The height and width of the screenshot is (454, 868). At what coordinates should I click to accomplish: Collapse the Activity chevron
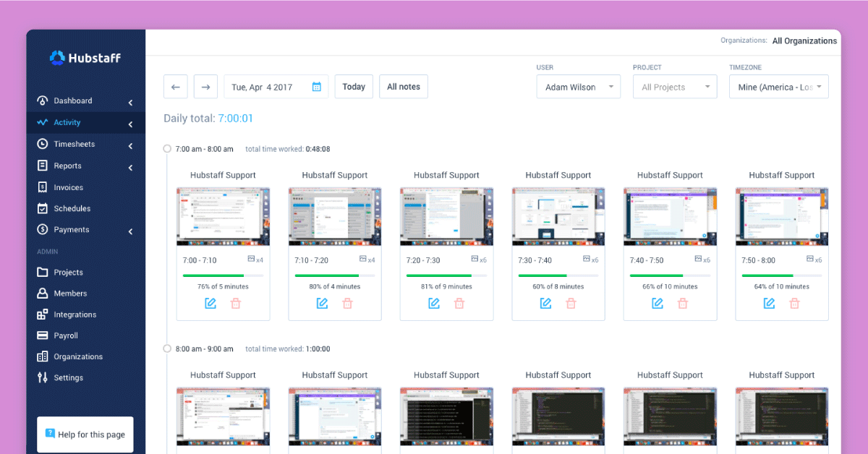point(130,124)
